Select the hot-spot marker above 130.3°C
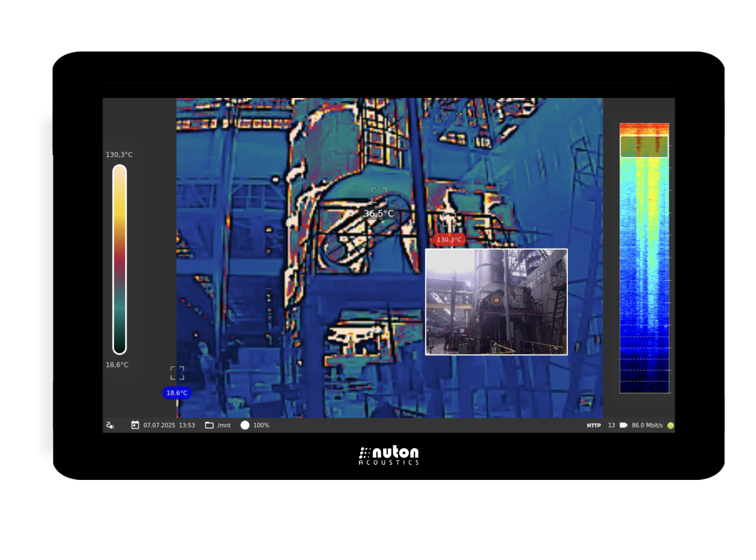 pos(449,220)
